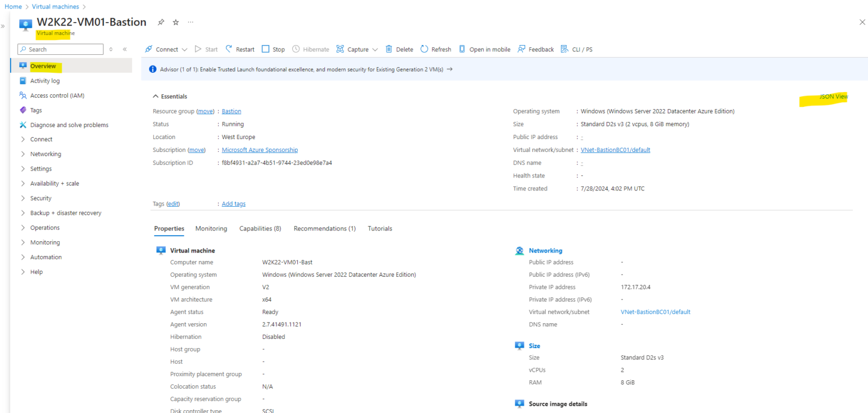868x413 pixels.
Task: Open the Bastion resource group
Action: [231, 111]
